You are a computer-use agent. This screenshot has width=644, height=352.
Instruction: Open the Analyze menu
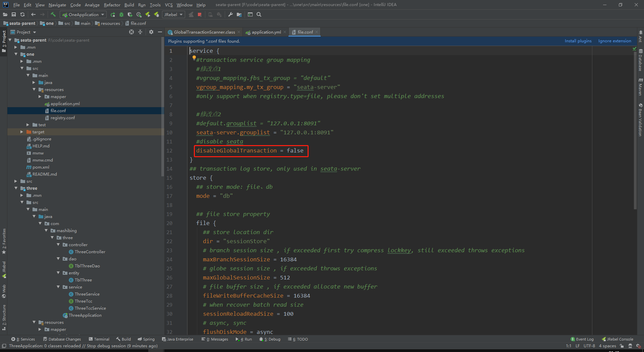tap(92, 5)
